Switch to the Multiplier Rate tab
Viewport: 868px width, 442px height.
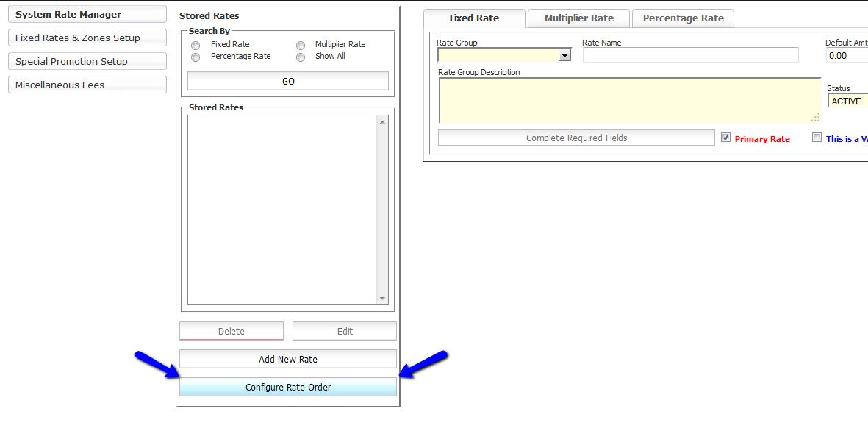pos(578,17)
